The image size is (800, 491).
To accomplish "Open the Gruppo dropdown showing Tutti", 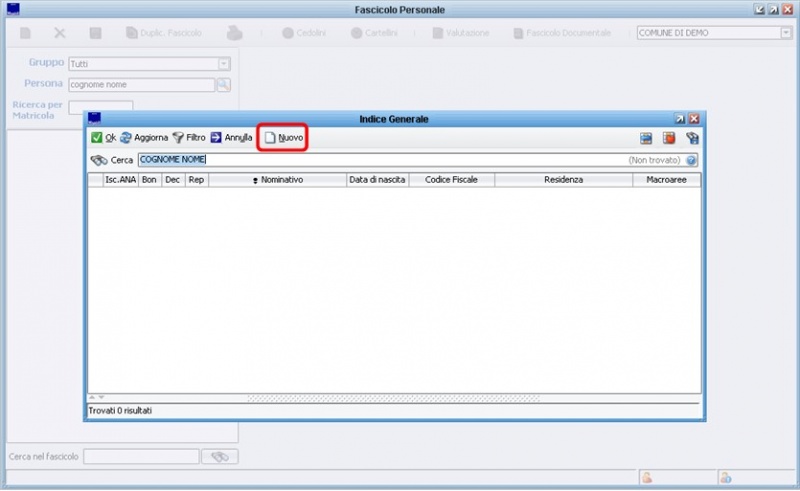I will coord(224,64).
